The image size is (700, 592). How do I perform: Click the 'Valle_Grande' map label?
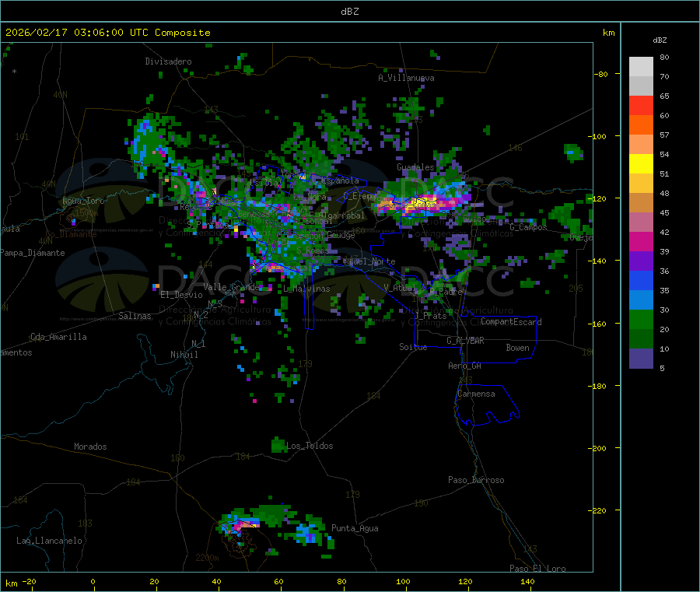pos(231,286)
